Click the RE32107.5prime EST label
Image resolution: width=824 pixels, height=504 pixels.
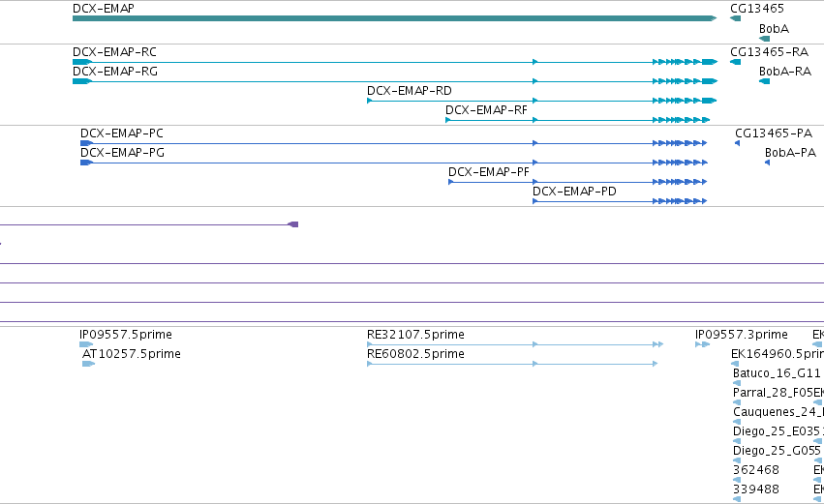[x=415, y=335]
